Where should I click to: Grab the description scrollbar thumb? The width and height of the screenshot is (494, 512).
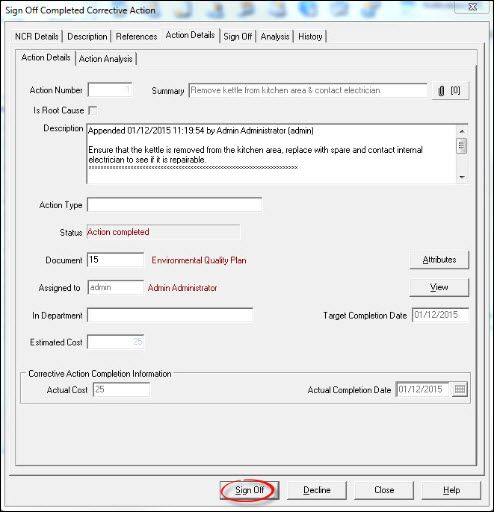[x=462, y=146]
